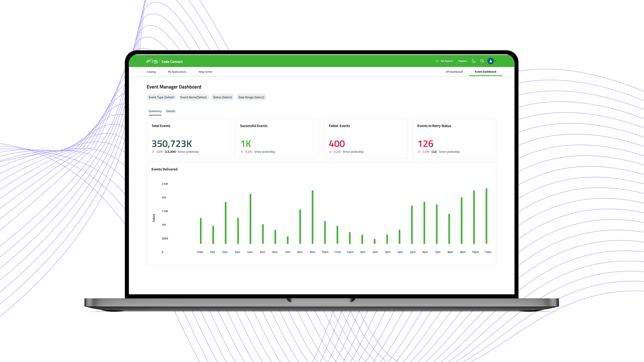The height and width of the screenshot is (362, 644).
Task: Open the Status (Select) filter
Action: (x=222, y=97)
